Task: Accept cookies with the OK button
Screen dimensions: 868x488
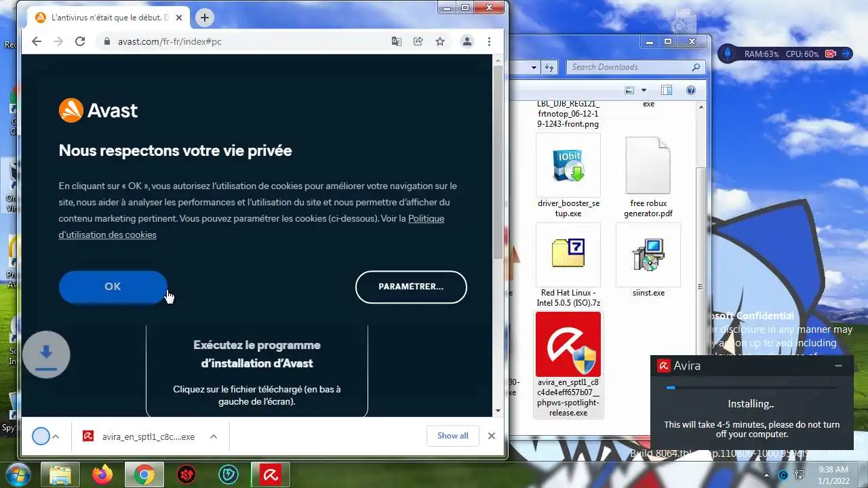Action: tap(113, 287)
